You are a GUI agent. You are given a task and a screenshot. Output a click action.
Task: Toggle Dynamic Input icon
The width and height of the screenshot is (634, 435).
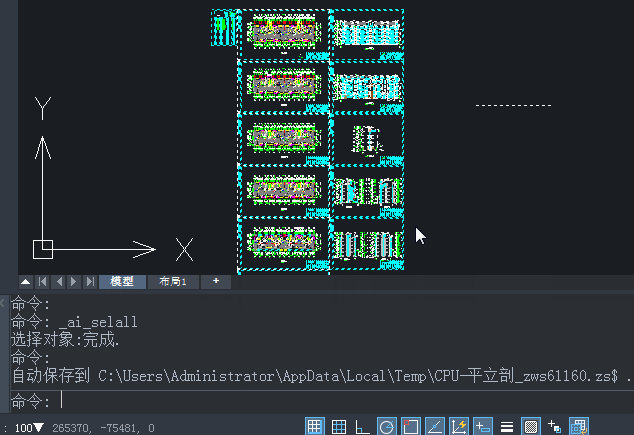pyautogui.click(x=483, y=427)
